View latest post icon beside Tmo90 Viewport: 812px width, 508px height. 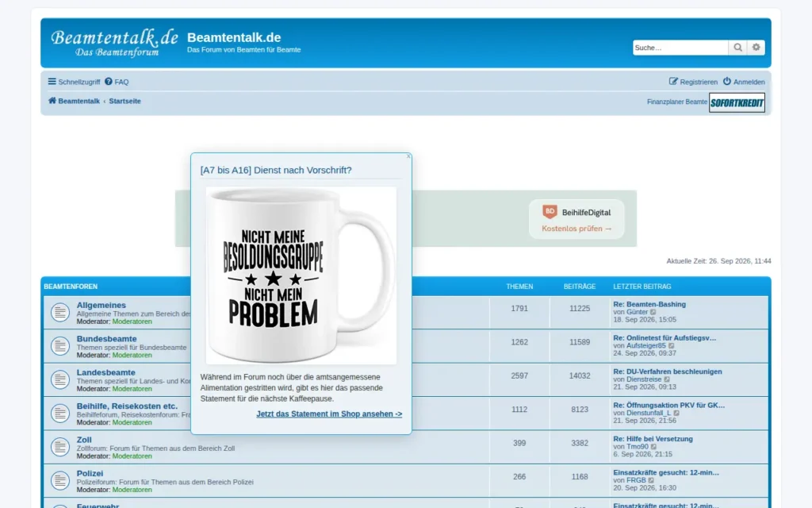(653, 447)
